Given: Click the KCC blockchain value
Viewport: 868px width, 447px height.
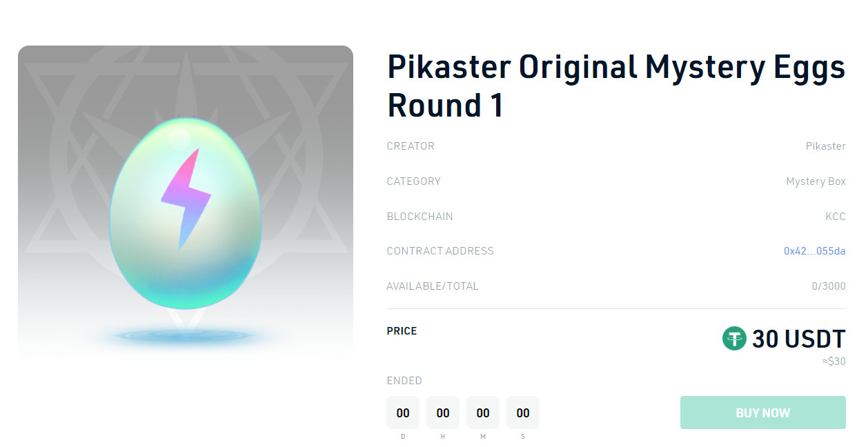Looking at the screenshot, I should pyautogui.click(x=836, y=217).
